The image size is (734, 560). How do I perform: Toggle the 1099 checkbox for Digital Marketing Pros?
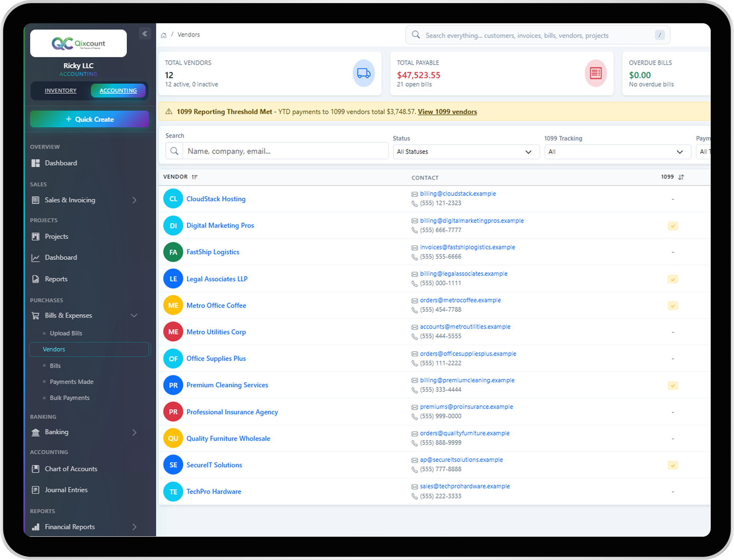(673, 226)
